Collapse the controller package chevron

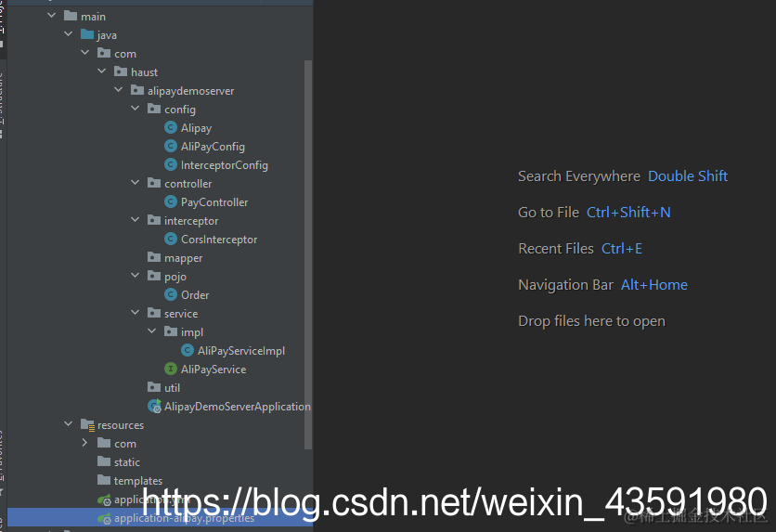[136, 182]
